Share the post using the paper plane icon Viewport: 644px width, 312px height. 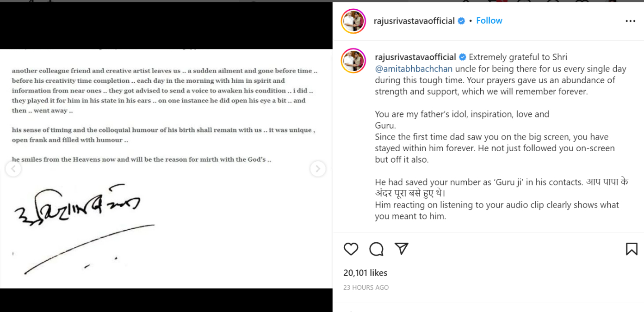coord(401,249)
